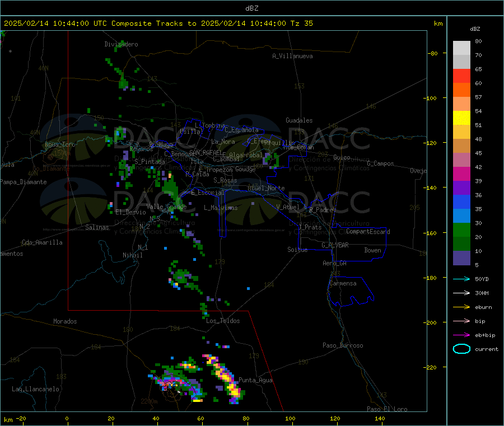Click the pink bip arrow legend icon

point(461,321)
